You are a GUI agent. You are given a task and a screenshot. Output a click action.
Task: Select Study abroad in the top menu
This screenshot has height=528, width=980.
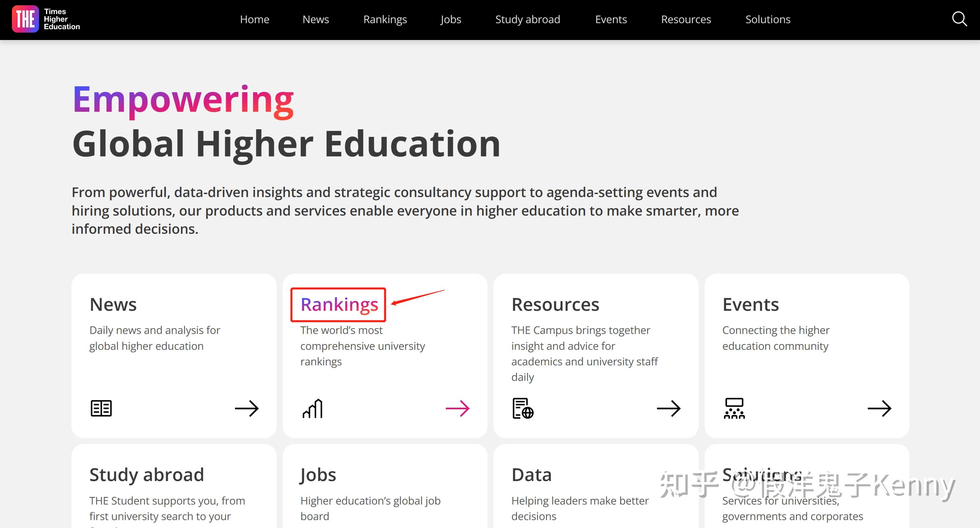(x=527, y=20)
